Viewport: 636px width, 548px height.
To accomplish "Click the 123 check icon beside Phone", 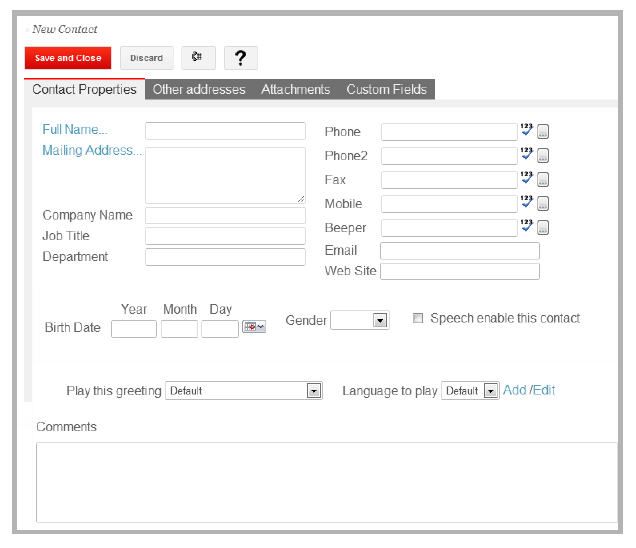I will (x=527, y=130).
